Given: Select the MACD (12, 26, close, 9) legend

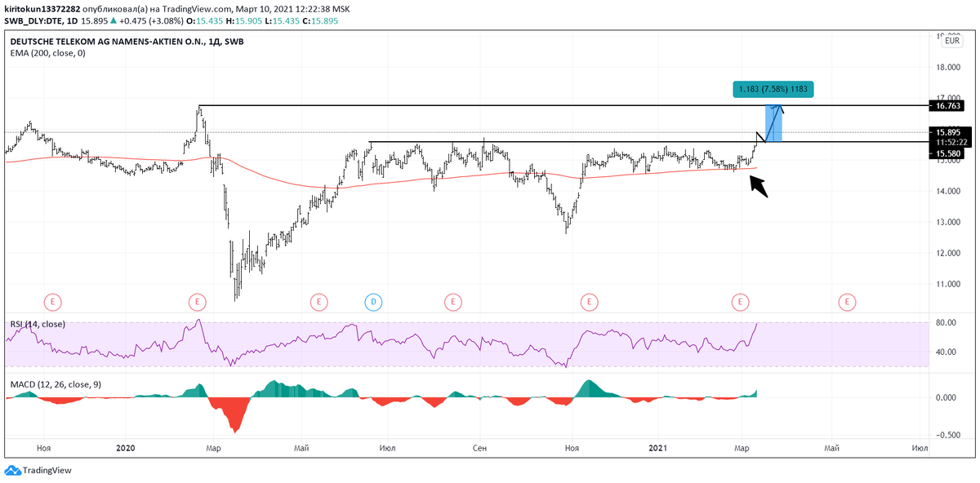Looking at the screenshot, I should [x=56, y=383].
